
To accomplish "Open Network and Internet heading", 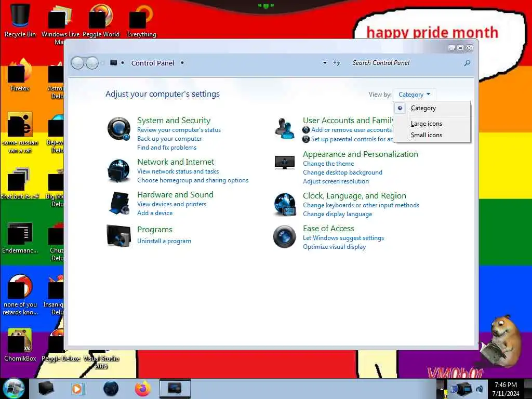I will tap(176, 162).
